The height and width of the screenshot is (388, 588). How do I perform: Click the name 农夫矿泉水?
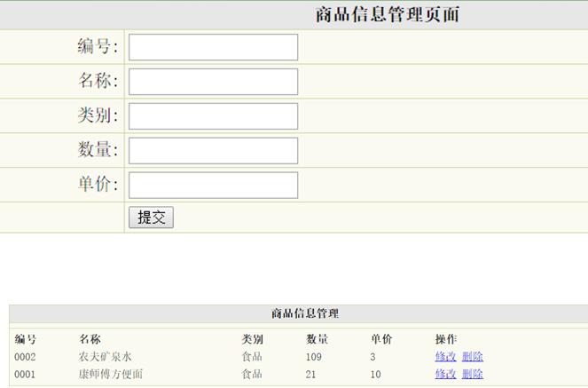click(x=105, y=356)
